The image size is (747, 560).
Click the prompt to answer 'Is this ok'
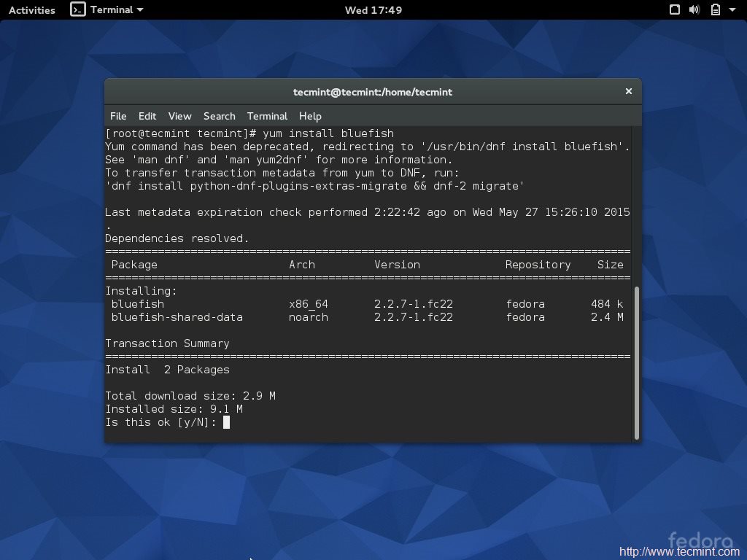pos(227,422)
